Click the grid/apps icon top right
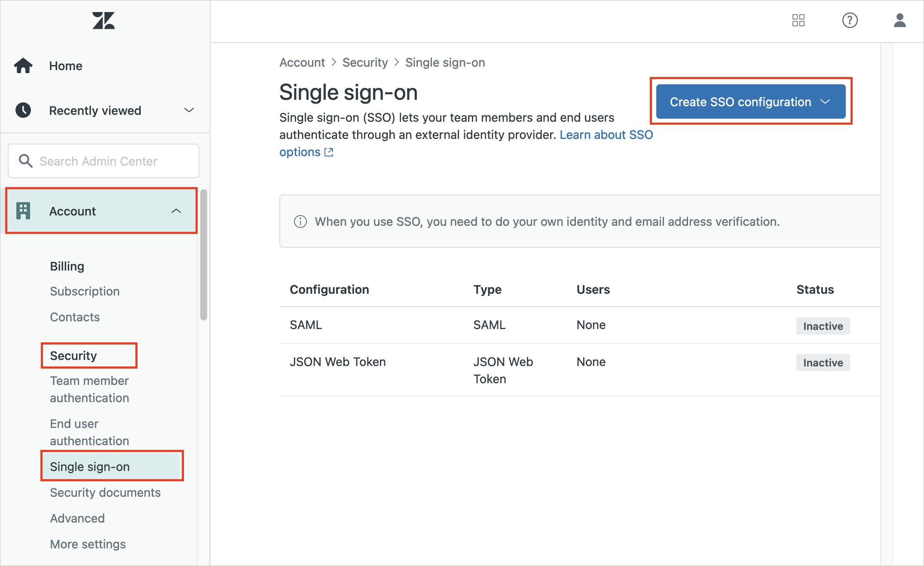924x566 pixels. (799, 21)
